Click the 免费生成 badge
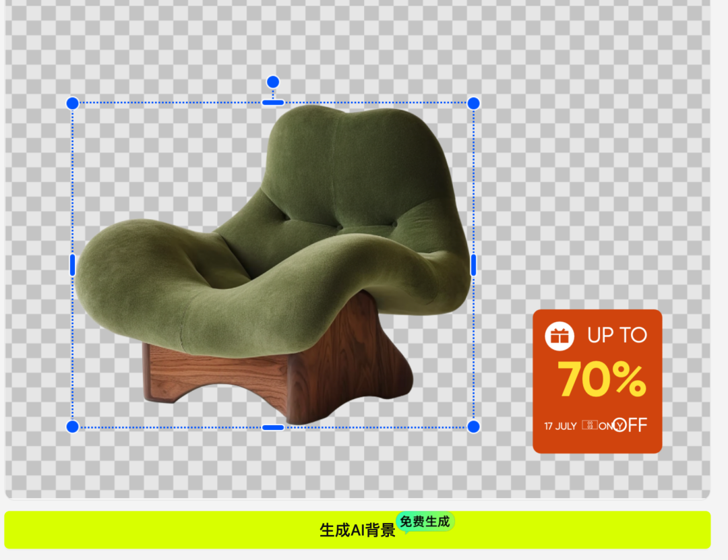This screenshot has width=728, height=560. point(425,521)
